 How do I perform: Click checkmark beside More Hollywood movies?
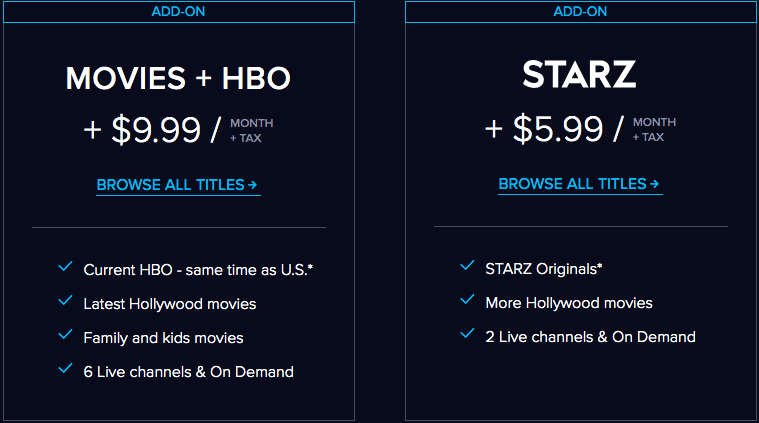pos(467,300)
